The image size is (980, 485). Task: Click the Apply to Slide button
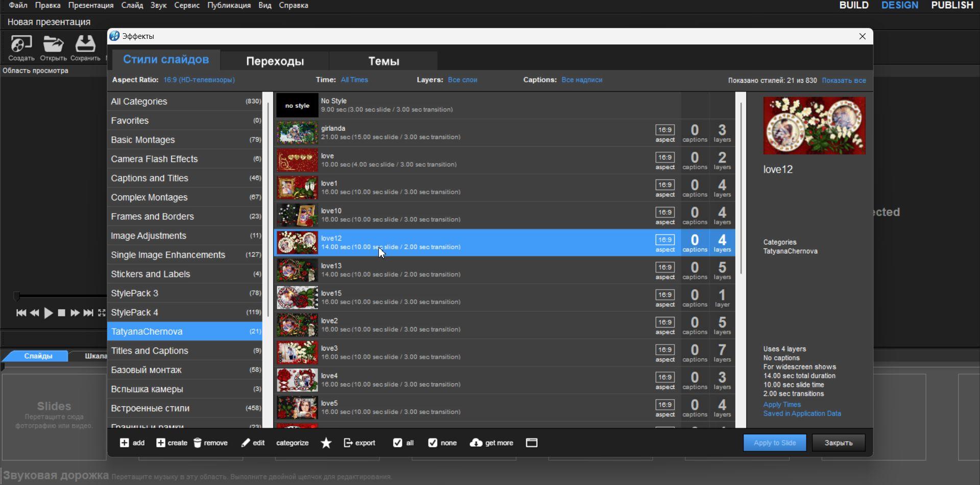[x=775, y=443]
